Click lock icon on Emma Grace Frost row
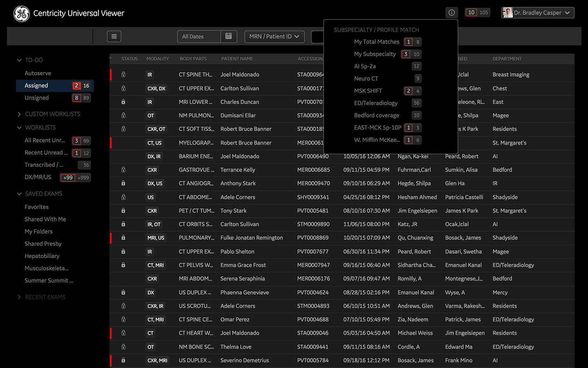This screenshot has width=588, height=368. tap(123, 265)
